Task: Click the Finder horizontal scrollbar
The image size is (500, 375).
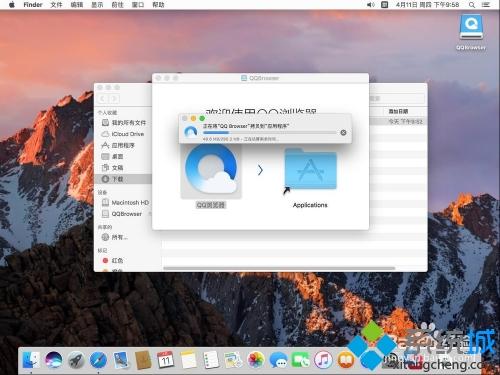Action: [279, 268]
